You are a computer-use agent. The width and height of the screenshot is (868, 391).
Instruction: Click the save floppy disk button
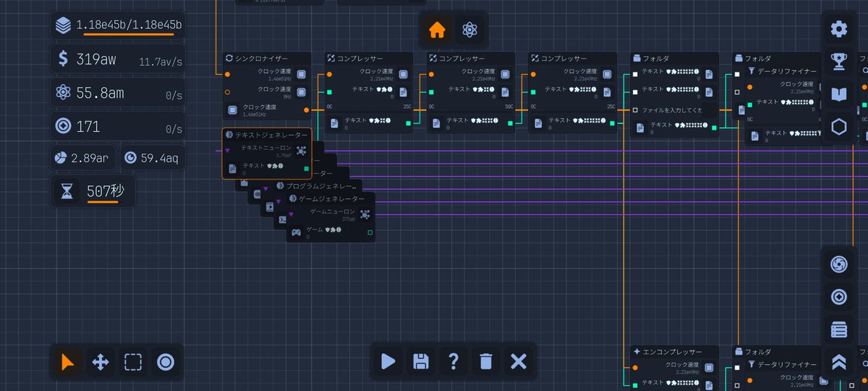click(x=421, y=361)
